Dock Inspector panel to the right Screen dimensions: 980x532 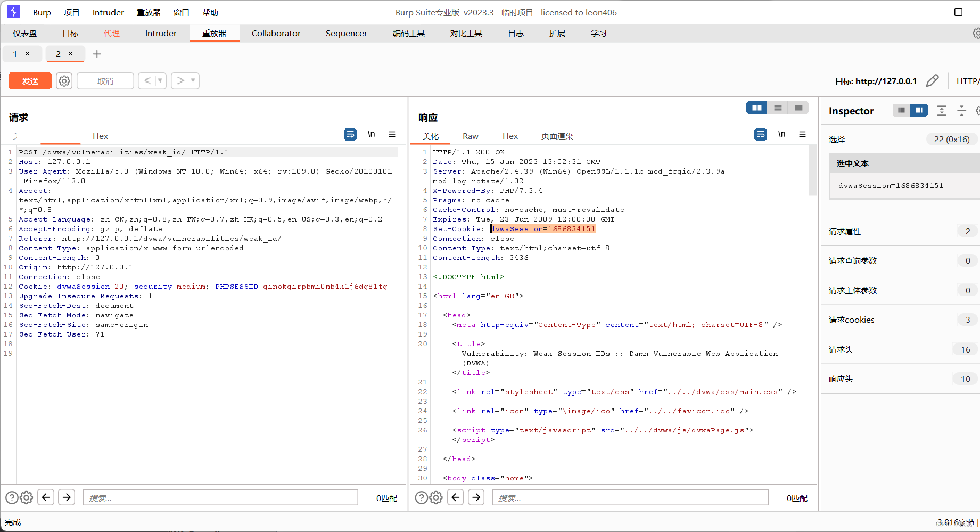(x=919, y=110)
